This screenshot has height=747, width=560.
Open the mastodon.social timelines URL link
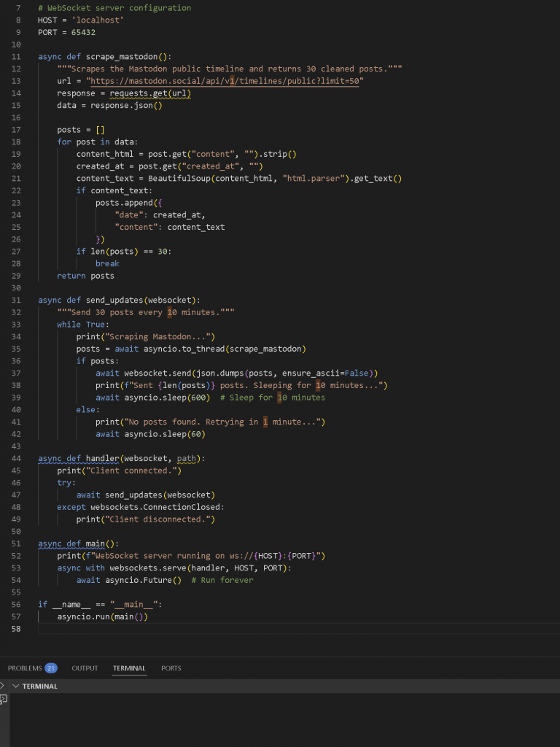click(225, 81)
